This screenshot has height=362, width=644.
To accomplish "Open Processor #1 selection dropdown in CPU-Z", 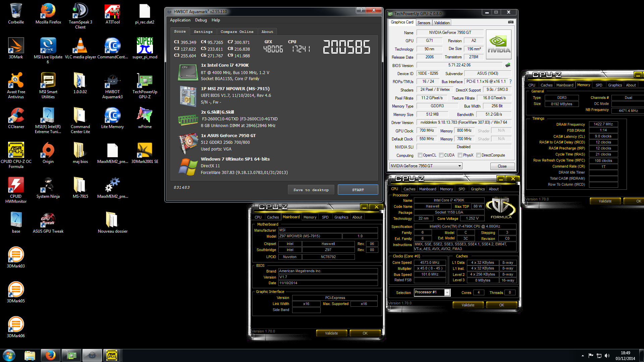I will pyautogui.click(x=432, y=293).
